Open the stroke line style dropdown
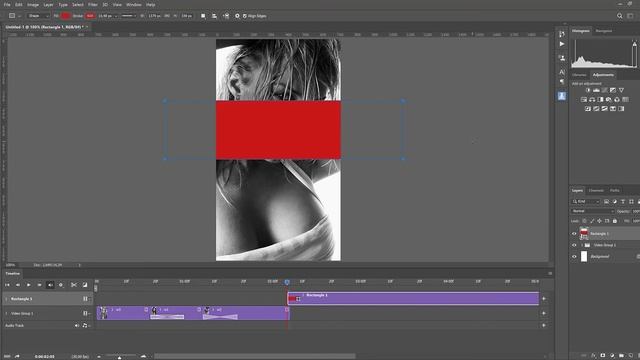 point(129,16)
